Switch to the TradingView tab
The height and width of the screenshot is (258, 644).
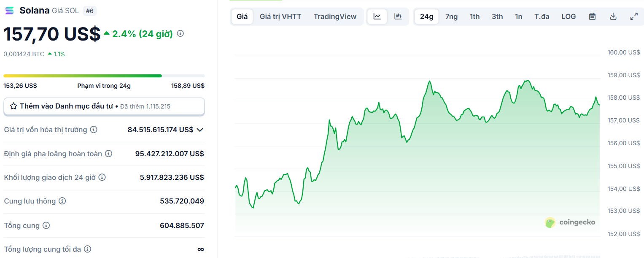335,16
